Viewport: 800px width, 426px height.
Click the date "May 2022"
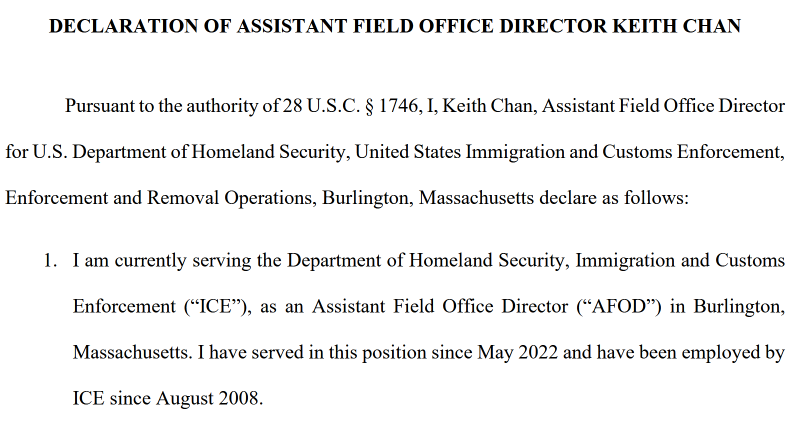coord(517,353)
